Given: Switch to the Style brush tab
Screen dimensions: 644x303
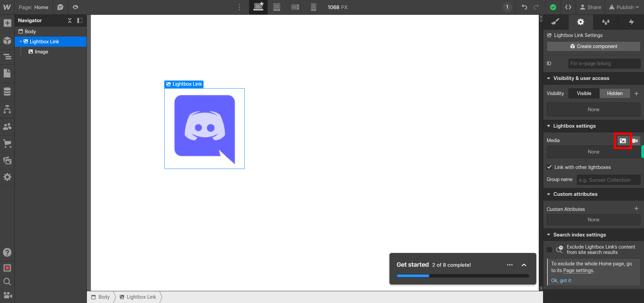Looking at the screenshot, I should pyautogui.click(x=555, y=22).
